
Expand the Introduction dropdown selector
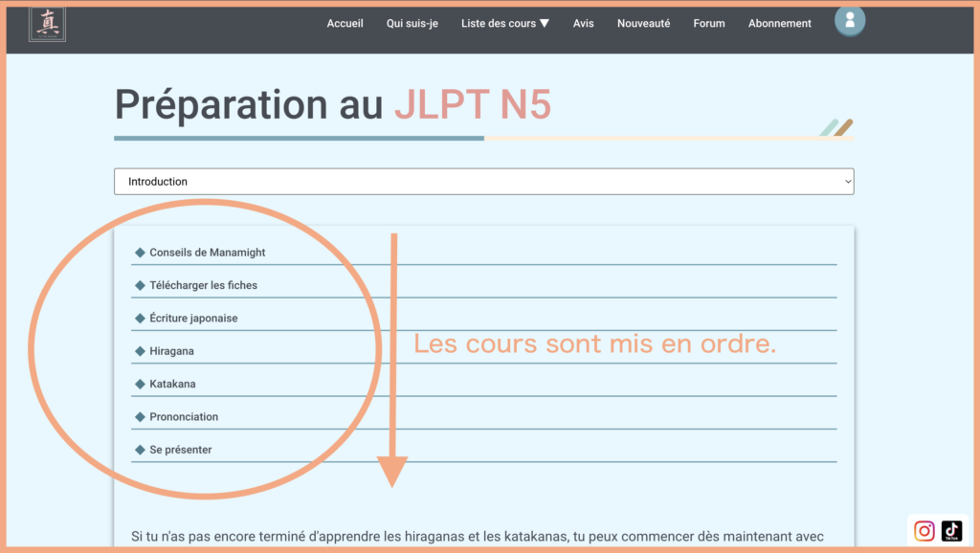point(483,182)
